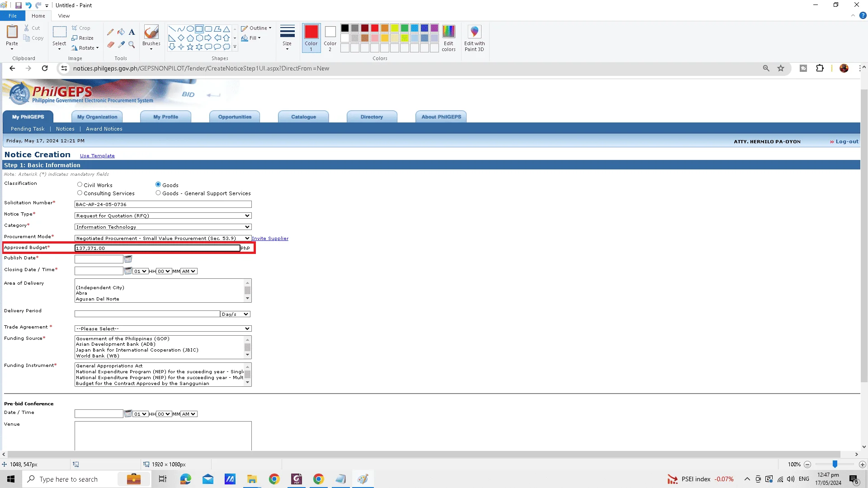
Task: Open Pre-bid Conference minutes dropdown
Action: [x=164, y=414]
